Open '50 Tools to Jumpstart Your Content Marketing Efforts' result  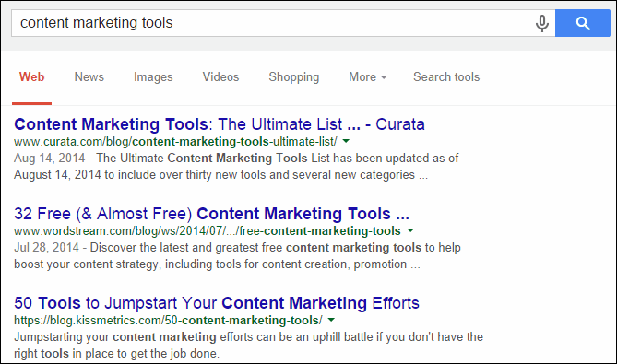coord(217,303)
